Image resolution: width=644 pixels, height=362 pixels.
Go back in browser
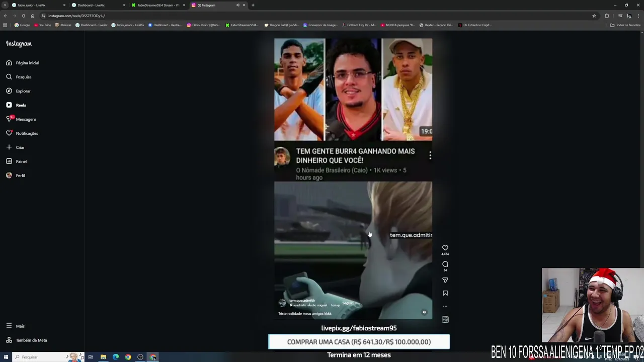6,16
